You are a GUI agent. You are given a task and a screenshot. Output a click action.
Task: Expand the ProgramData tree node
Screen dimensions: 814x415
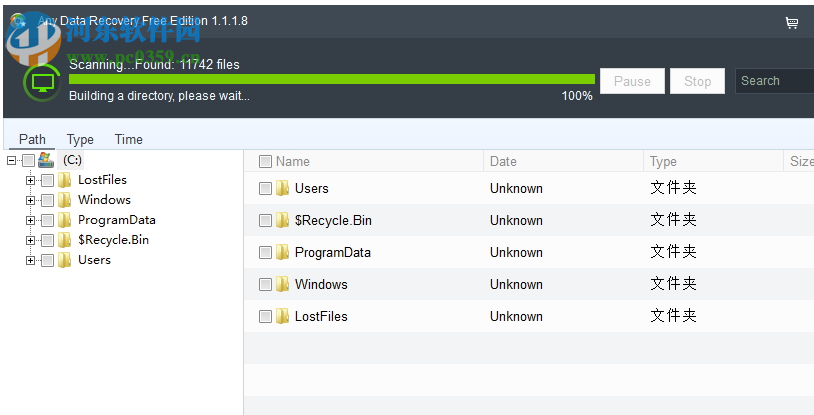point(30,220)
